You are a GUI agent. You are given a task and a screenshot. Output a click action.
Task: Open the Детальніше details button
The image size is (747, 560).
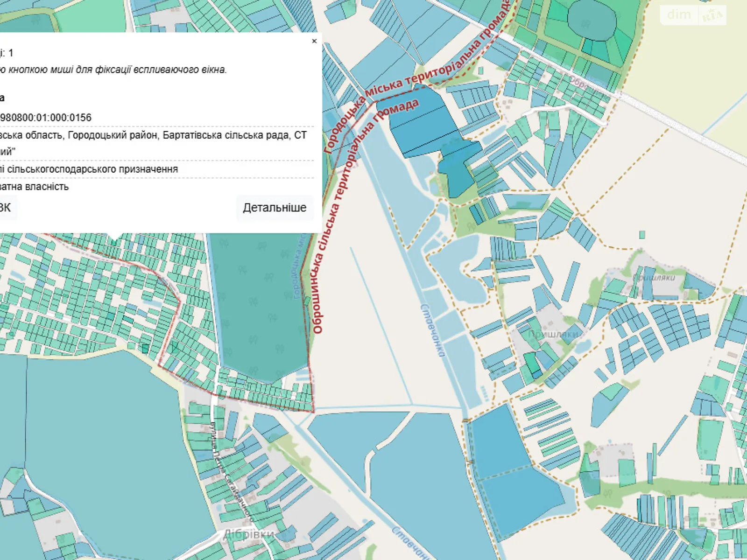click(x=275, y=208)
